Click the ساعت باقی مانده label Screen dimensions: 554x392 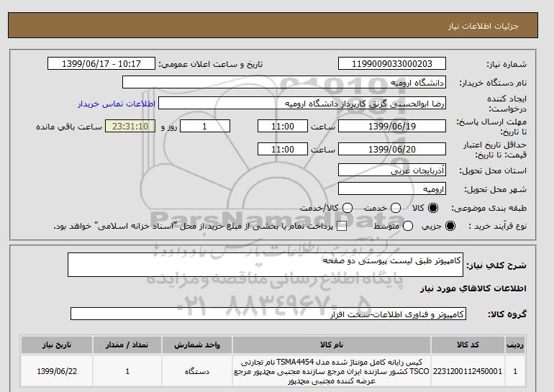(x=69, y=127)
